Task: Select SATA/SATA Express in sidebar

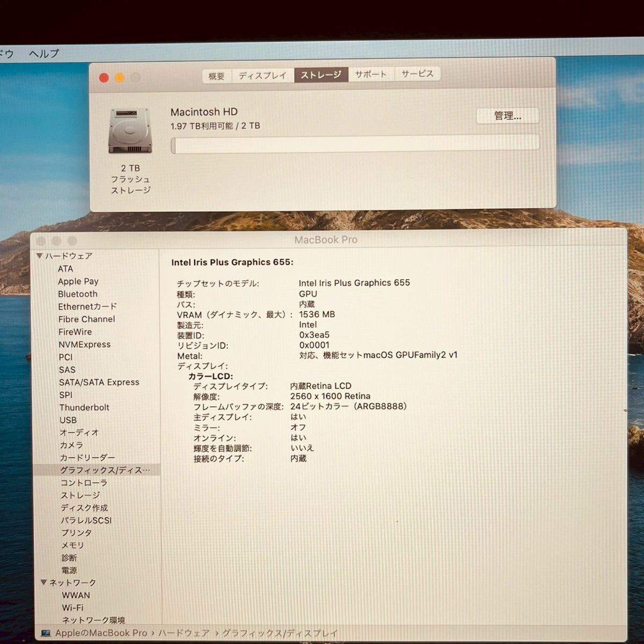Action: tap(99, 383)
